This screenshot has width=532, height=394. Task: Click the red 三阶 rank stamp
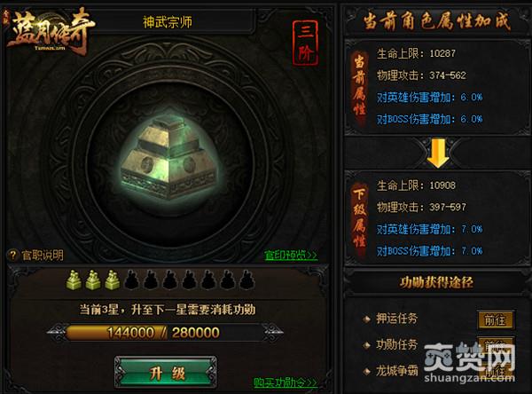(305, 43)
